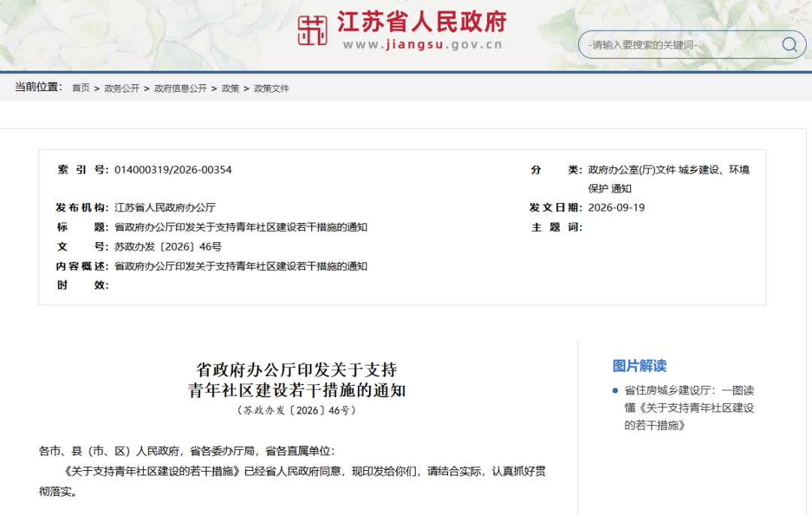812x516 pixels.
Task: Open the 省住房城乡建设厅 一图读懂 link
Action: pos(689,408)
